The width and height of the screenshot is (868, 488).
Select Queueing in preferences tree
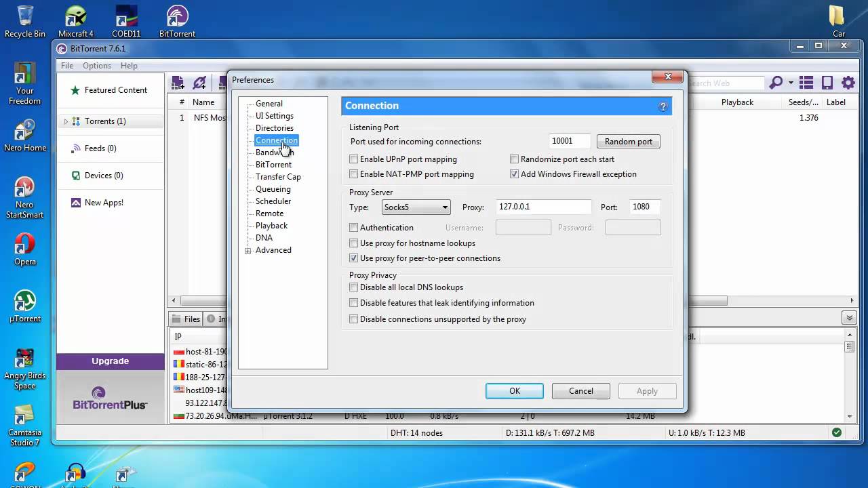click(x=273, y=189)
